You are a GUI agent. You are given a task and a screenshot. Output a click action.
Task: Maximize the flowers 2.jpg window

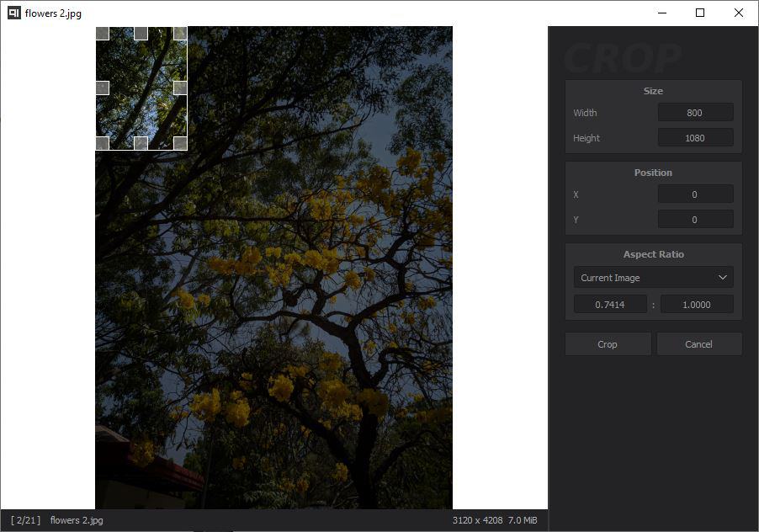pos(700,13)
